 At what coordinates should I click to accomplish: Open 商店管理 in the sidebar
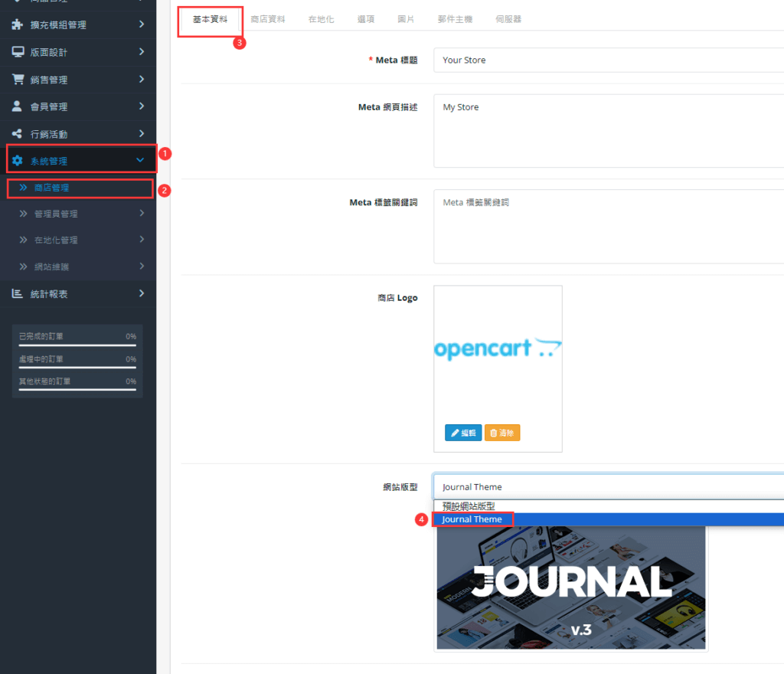pos(51,188)
